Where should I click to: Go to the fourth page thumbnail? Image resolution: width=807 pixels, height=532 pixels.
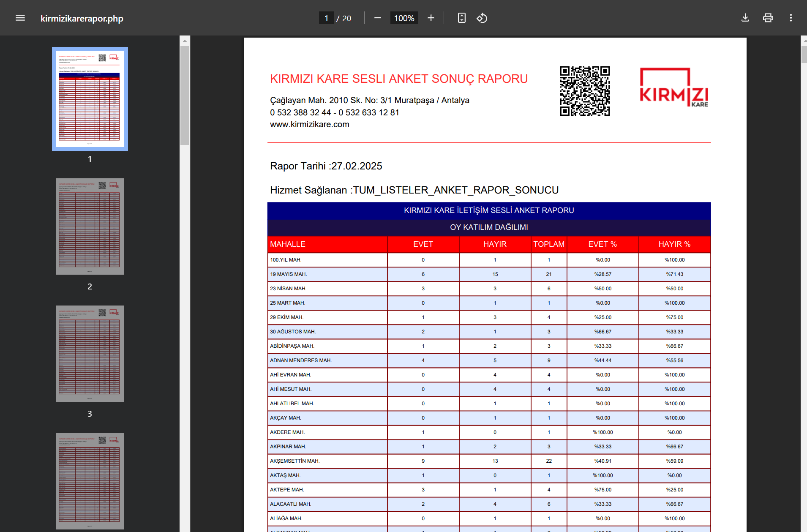click(x=90, y=481)
